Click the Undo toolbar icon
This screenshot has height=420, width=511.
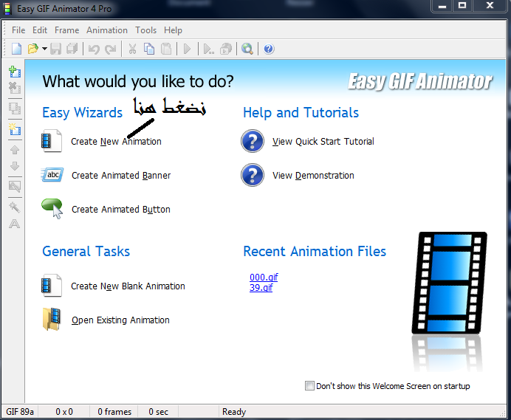[94, 49]
